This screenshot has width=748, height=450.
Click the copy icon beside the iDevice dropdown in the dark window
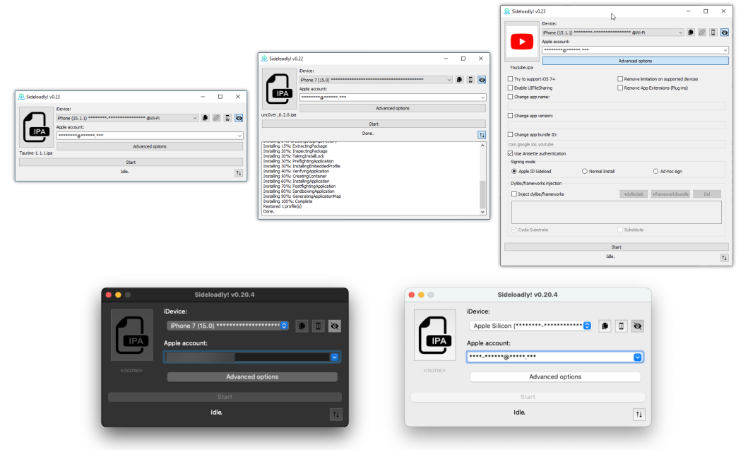(x=300, y=326)
